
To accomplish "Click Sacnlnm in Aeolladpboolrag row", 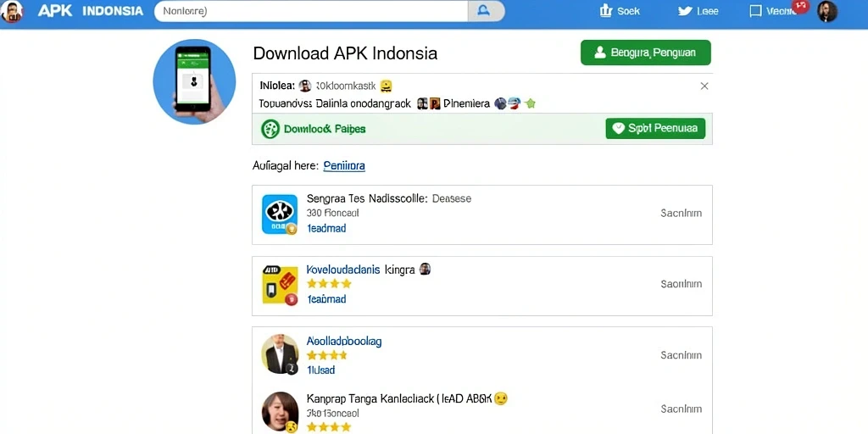I will coord(681,355).
